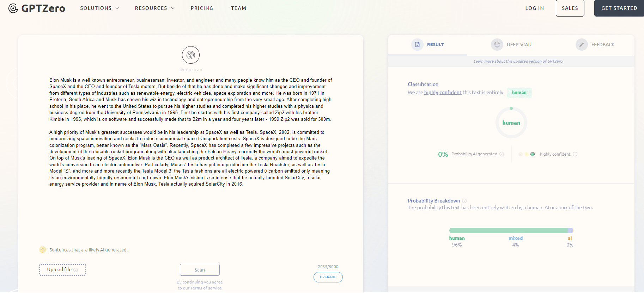Screen dimensions: 644x293
Task: Click the Feedback pencil icon
Action: (582, 45)
